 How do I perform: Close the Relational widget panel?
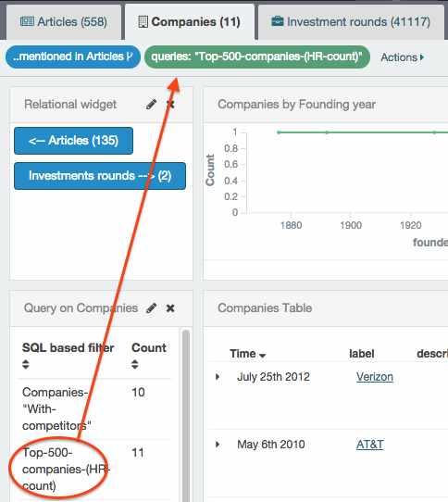170,104
